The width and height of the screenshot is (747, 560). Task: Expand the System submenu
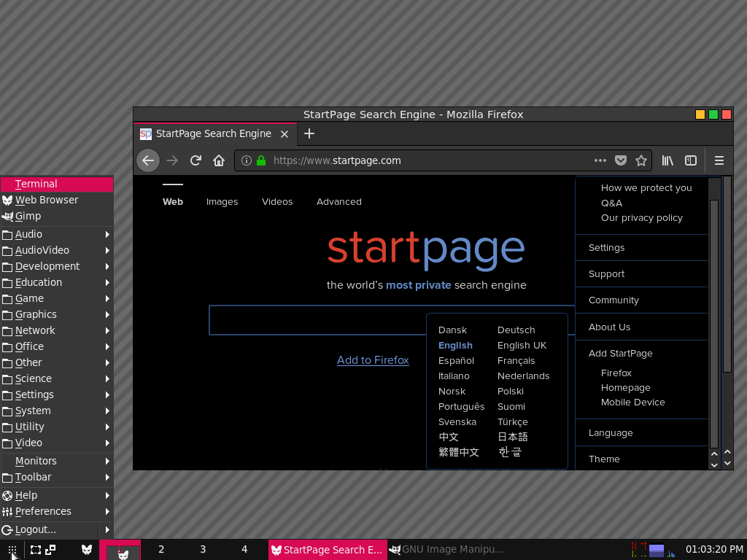[57, 411]
